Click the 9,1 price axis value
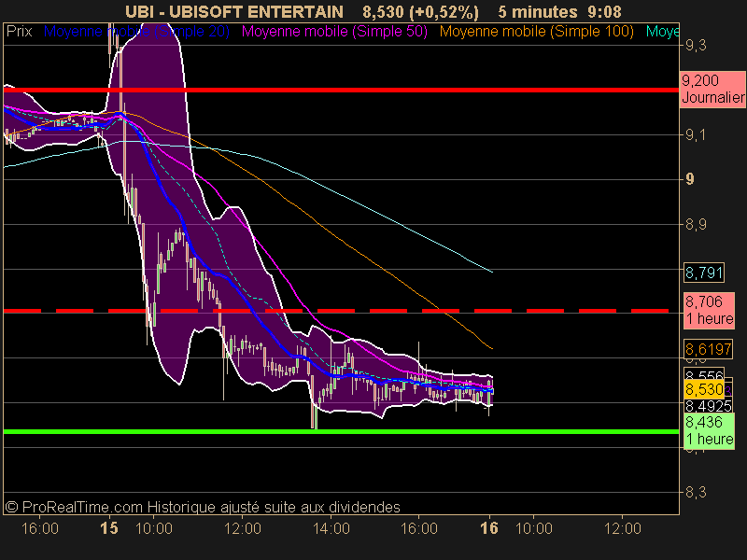747x560 pixels. [x=696, y=135]
